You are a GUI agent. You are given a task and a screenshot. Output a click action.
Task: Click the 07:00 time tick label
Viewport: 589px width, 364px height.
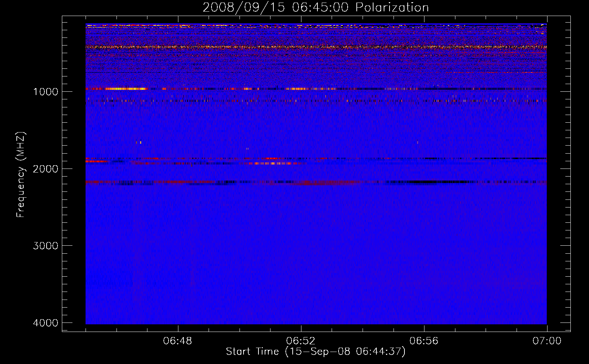[547, 341]
